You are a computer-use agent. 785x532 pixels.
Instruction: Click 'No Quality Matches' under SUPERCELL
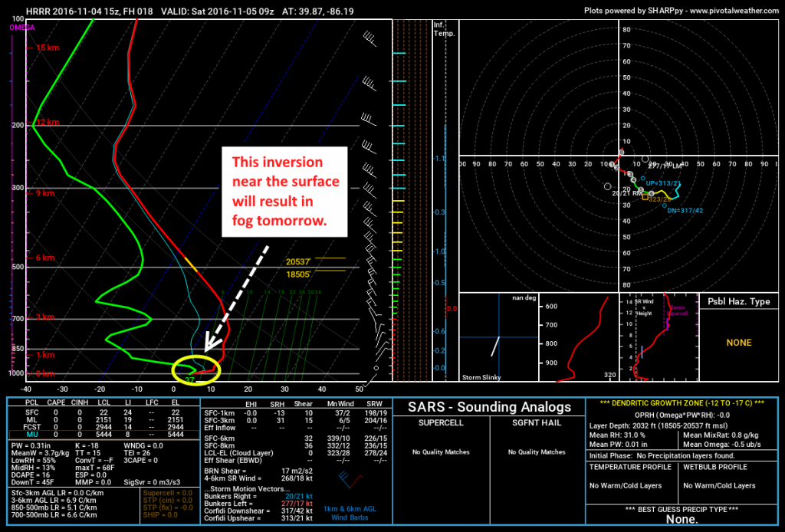[441, 452]
